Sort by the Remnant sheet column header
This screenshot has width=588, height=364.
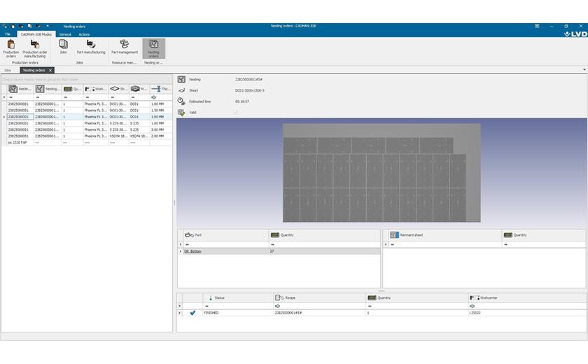(x=441, y=235)
